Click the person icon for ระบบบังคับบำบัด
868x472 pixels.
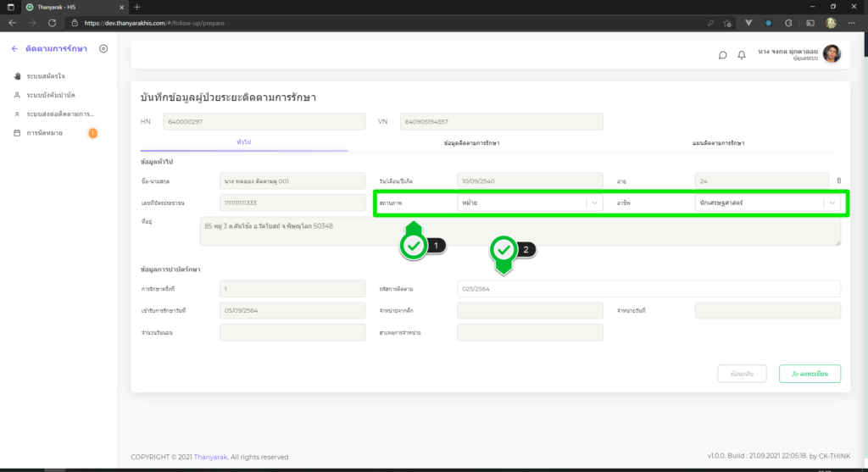pyautogui.click(x=17, y=95)
